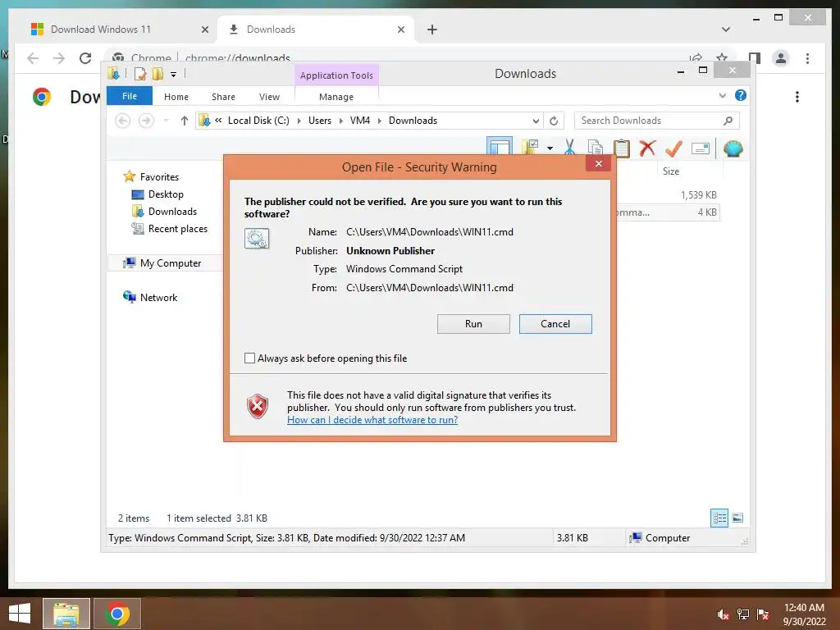Click the Action Center flag tray icon
The image size is (840, 630).
763,614
